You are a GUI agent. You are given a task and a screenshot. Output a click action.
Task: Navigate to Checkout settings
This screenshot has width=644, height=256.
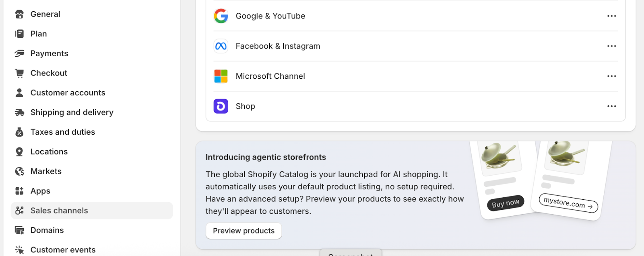(x=92, y=73)
